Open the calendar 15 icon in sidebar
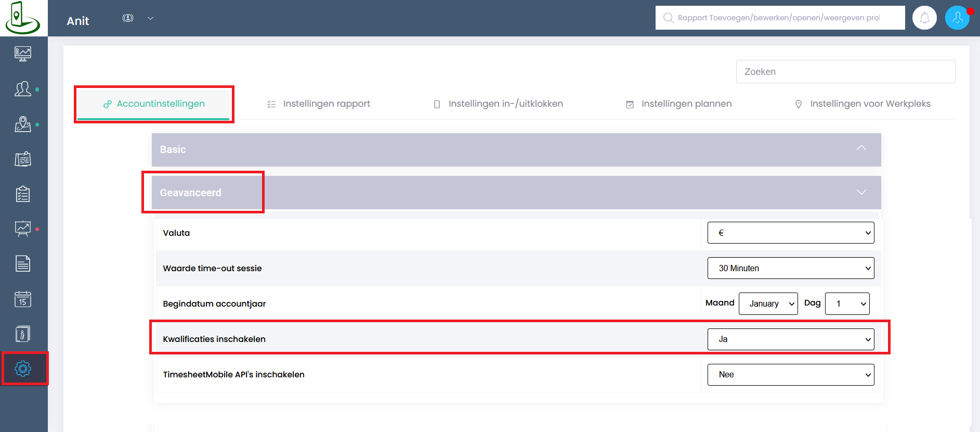 click(23, 299)
